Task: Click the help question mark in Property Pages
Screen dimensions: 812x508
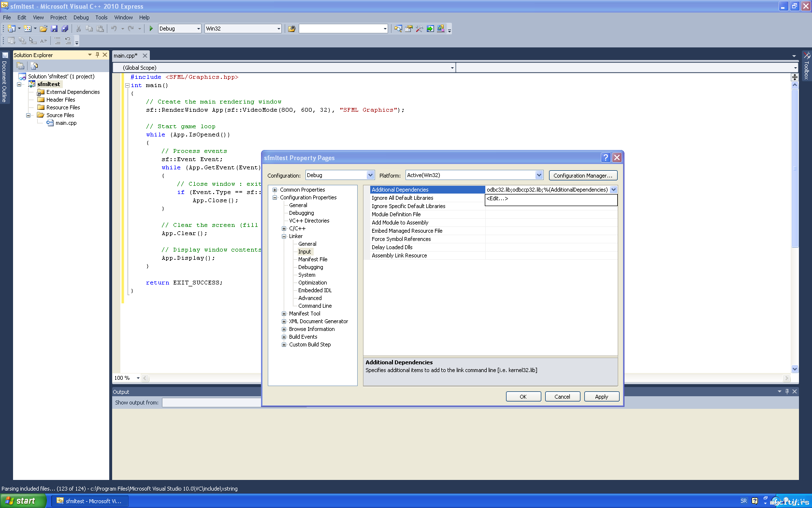Action: point(606,158)
